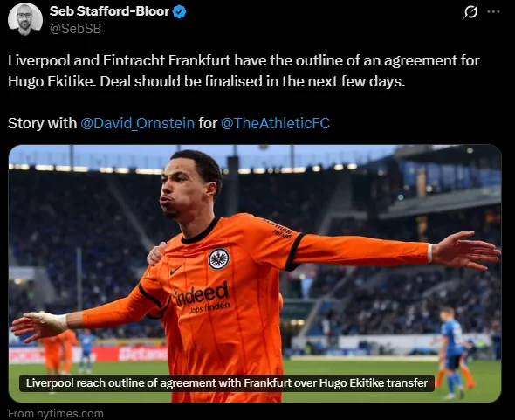This screenshot has width=515, height=420.
Task: Follow the From nytimes.com source link
Action: tap(56, 413)
